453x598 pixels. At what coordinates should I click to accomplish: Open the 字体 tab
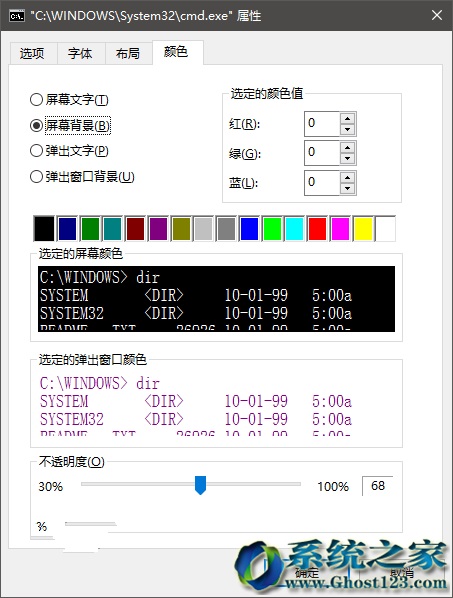click(x=80, y=53)
